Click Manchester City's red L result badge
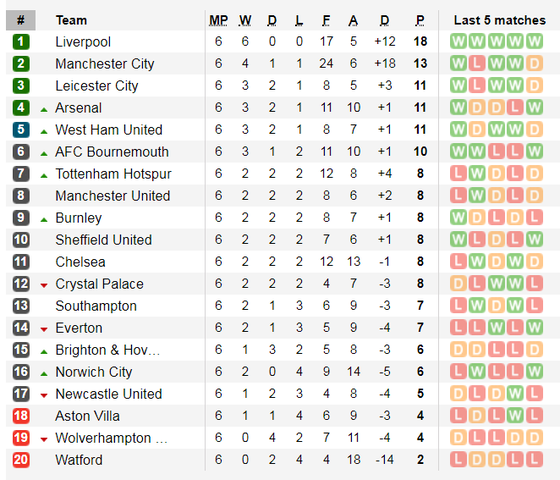The width and height of the screenshot is (560, 480). point(477,64)
